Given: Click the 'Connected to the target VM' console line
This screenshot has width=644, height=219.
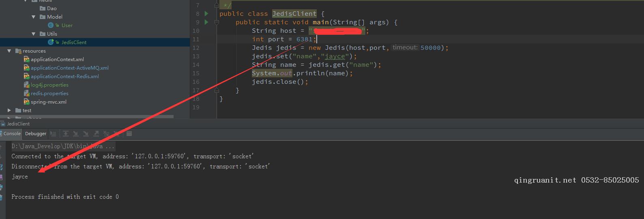Looking at the screenshot, I should [133, 156].
